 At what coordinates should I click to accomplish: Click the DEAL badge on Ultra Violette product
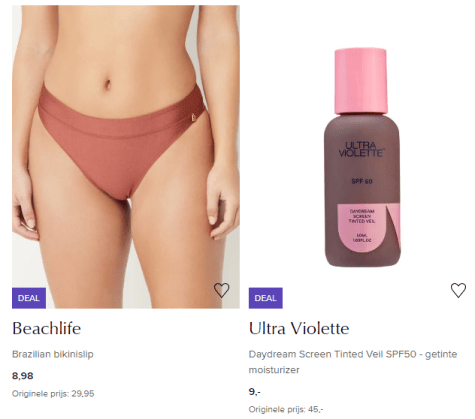266,298
